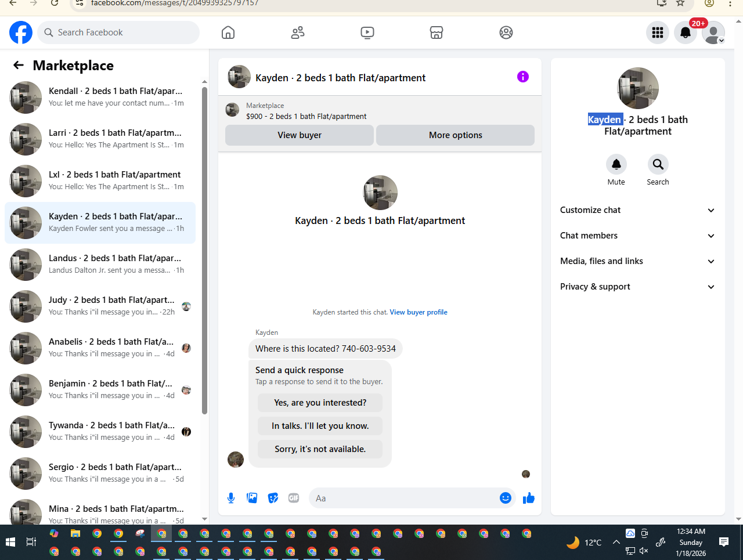The height and width of the screenshot is (560, 743).
Task: Click the Facebook logo icon
Action: [21, 32]
